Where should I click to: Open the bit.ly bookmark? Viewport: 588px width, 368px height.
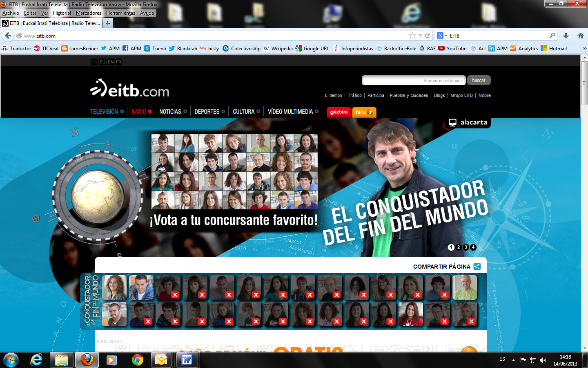[209, 48]
